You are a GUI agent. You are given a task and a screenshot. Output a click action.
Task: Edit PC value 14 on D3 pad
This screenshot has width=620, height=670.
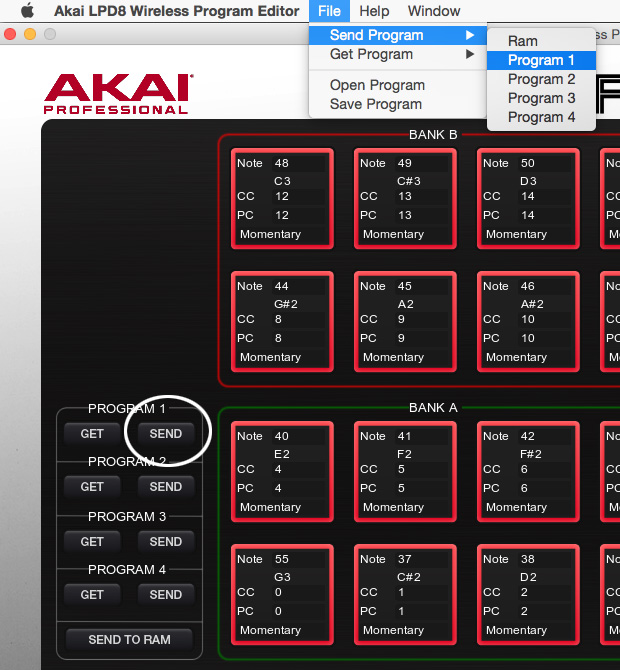[545, 215]
